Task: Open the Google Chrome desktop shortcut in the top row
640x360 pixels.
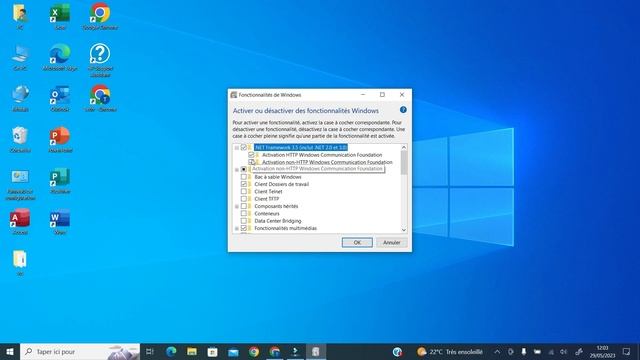Action: point(100,16)
